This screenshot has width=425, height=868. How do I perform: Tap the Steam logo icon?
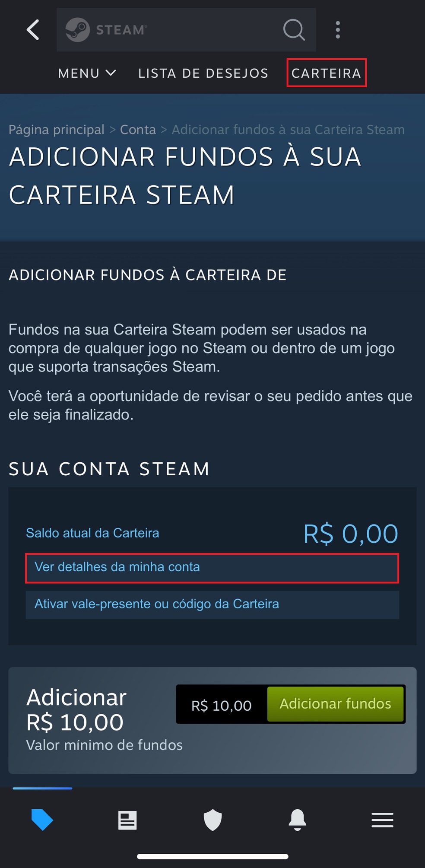point(78,30)
